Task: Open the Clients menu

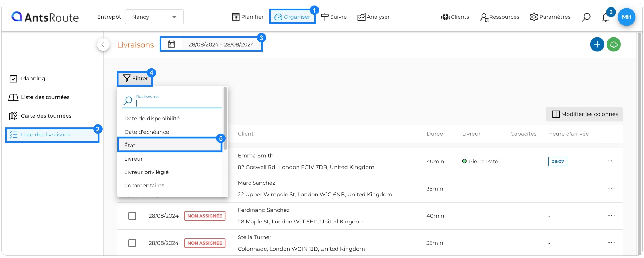Action: pyautogui.click(x=455, y=17)
